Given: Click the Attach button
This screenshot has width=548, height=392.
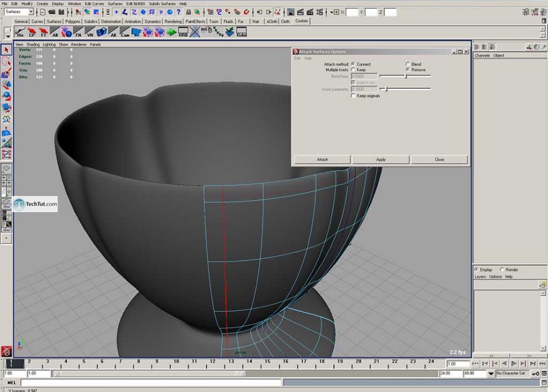Looking at the screenshot, I should point(322,159).
